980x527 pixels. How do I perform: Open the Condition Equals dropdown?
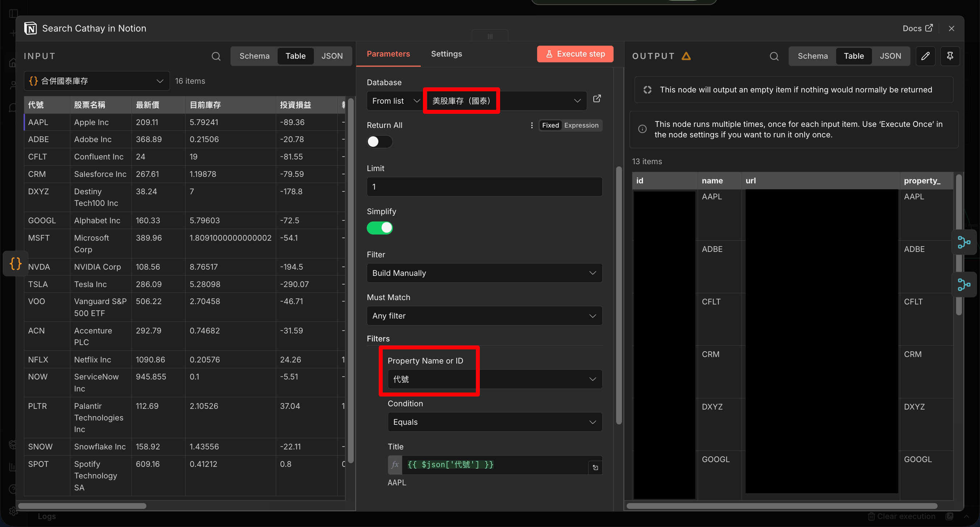coord(495,422)
